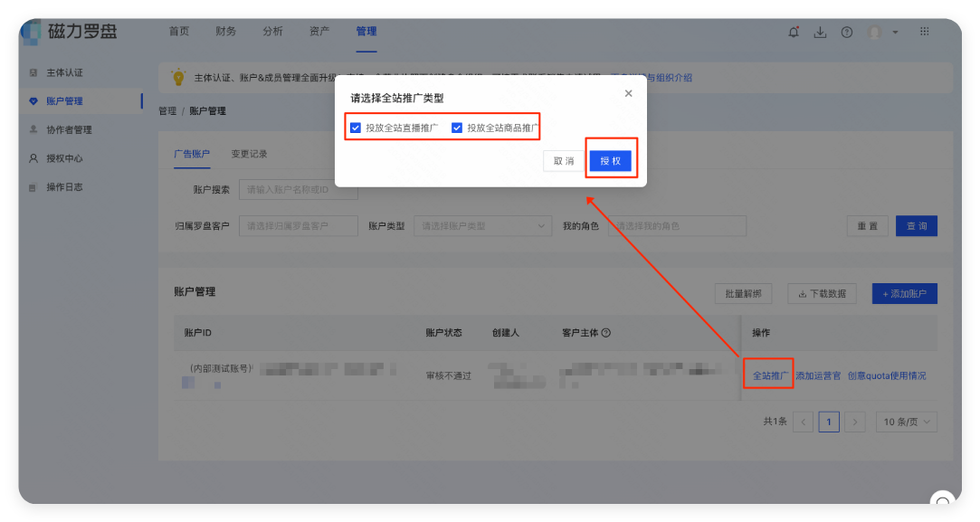Click the 账户ID column header

click(x=197, y=333)
